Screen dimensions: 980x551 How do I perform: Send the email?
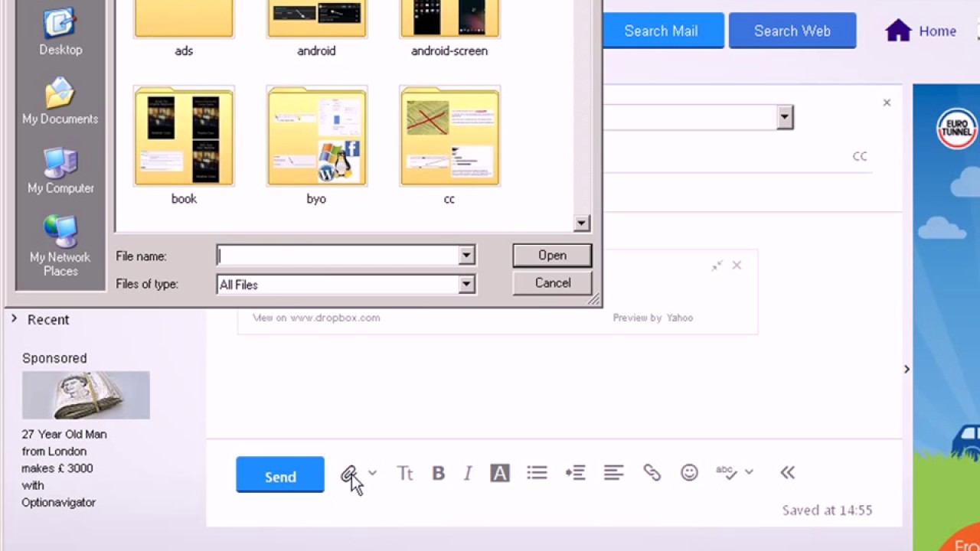point(279,475)
